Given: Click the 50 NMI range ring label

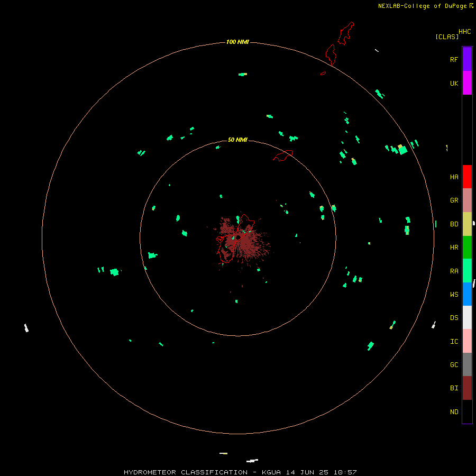Looking at the screenshot, I should pyautogui.click(x=237, y=140).
